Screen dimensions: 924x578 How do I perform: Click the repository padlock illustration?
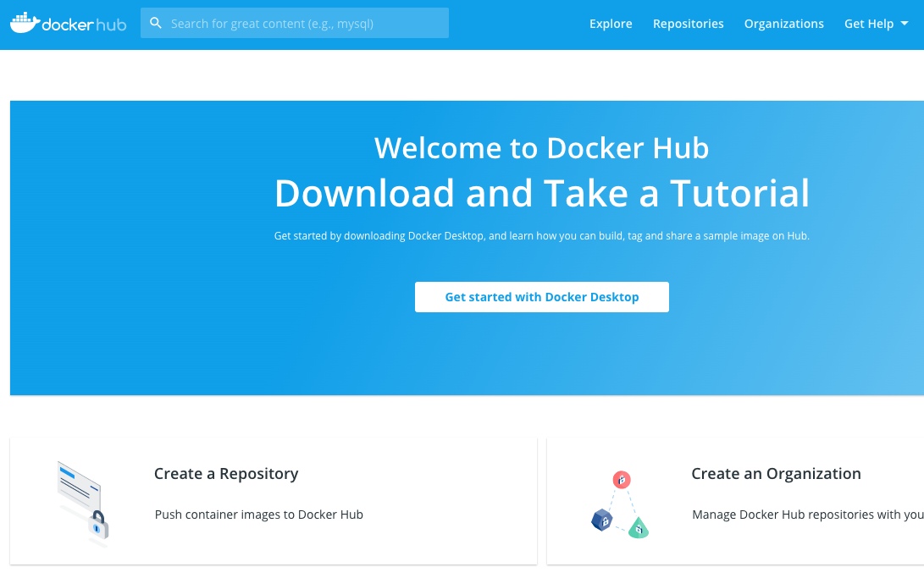[x=83, y=504]
